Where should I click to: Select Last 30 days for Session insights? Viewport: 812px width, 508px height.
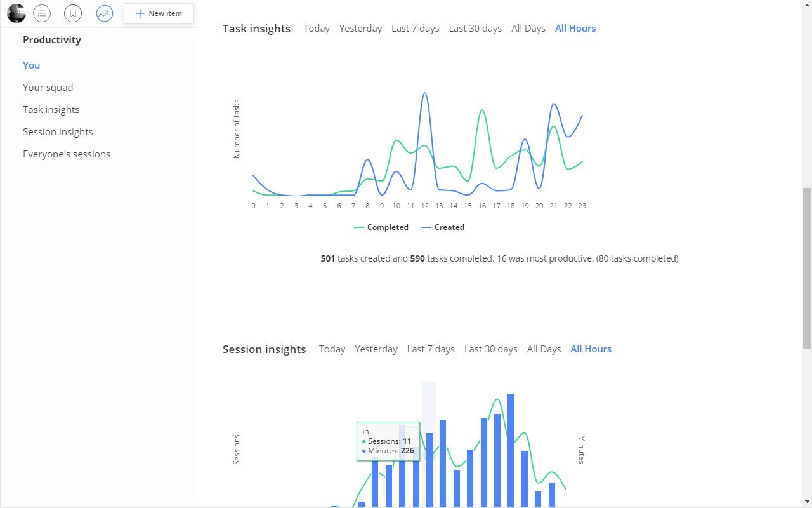click(x=491, y=349)
